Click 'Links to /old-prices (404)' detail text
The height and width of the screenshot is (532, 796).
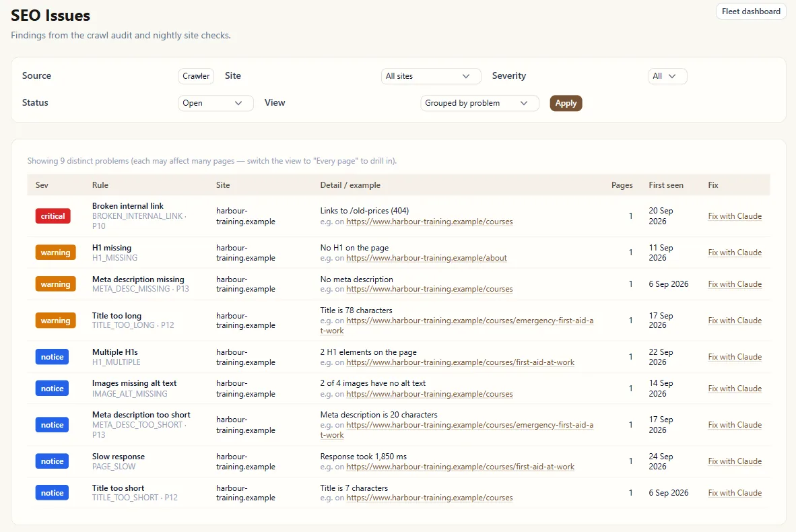coord(364,211)
